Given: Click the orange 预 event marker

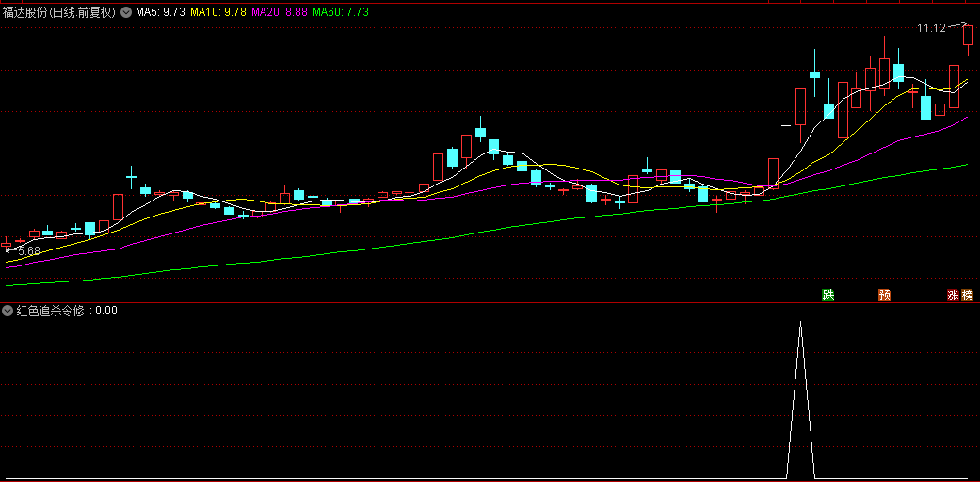Looking at the screenshot, I should 884,295.
